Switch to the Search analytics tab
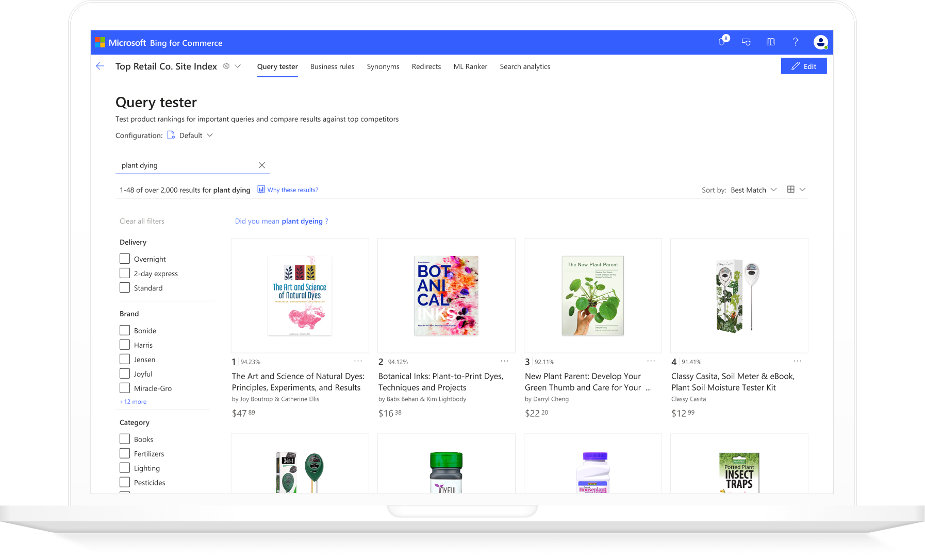Screen dimensions: 925x560 tap(525, 66)
